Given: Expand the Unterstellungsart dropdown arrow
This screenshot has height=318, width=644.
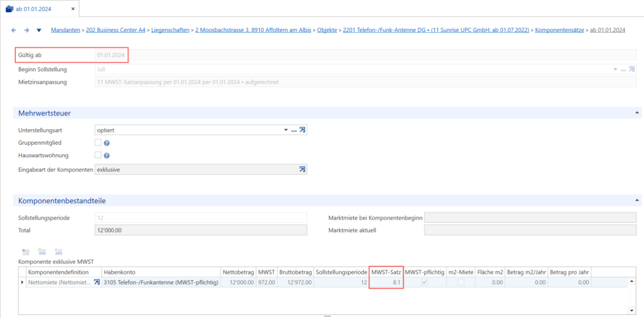Looking at the screenshot, I should (286, 130).
